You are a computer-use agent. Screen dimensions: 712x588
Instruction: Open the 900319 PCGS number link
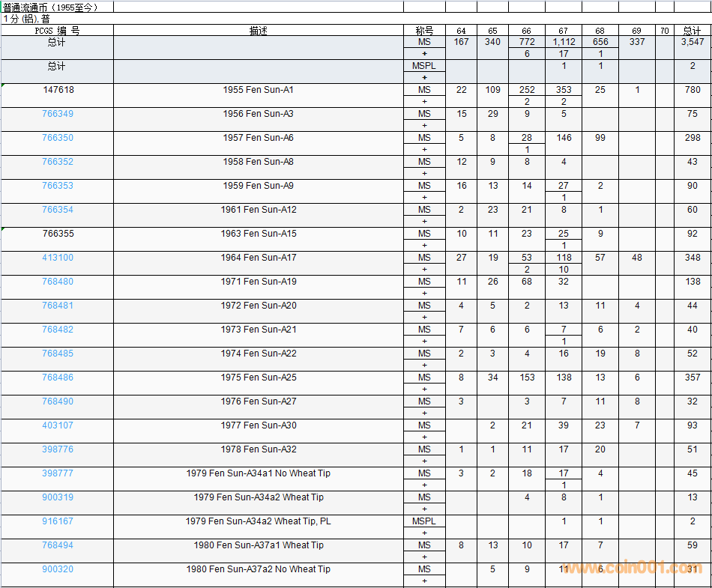58,497
